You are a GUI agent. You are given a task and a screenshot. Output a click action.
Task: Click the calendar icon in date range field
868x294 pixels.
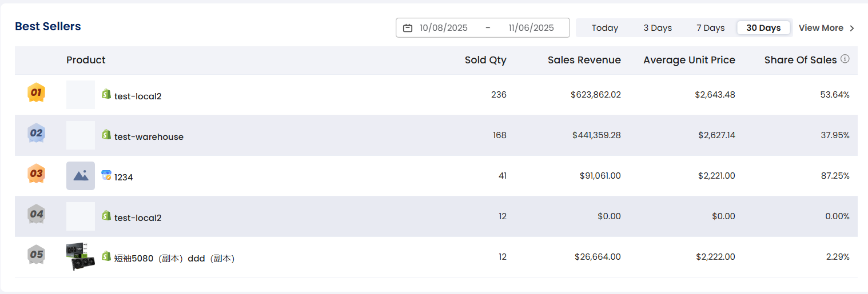(408, 28)
